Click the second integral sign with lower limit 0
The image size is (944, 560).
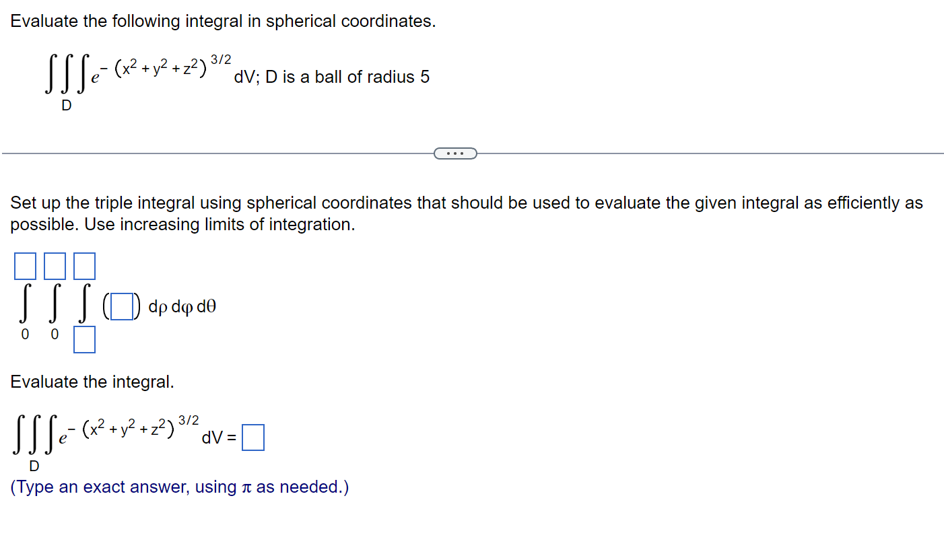point(55,304)
